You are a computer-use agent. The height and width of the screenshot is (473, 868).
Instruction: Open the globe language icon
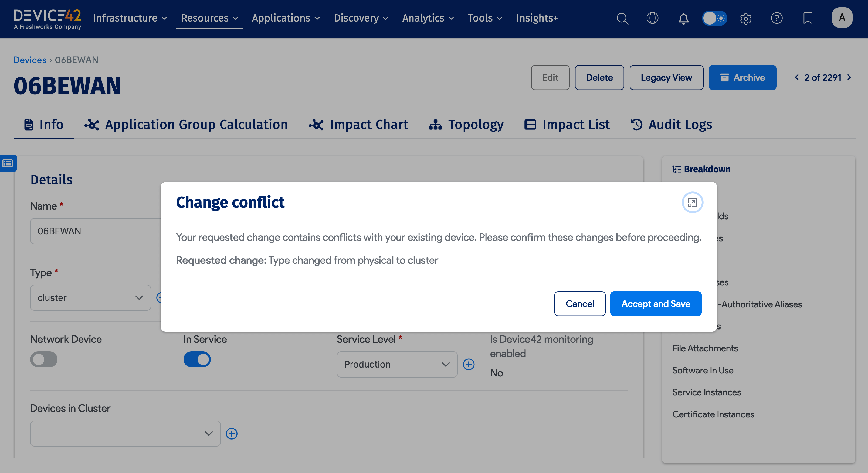(x=652, y=18)
